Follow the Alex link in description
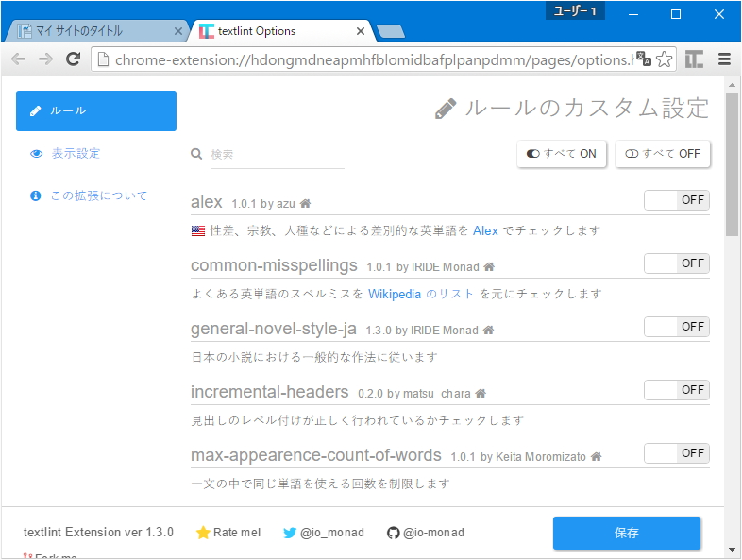The width and height of the screenshot is (742, 560). (485, 231)
